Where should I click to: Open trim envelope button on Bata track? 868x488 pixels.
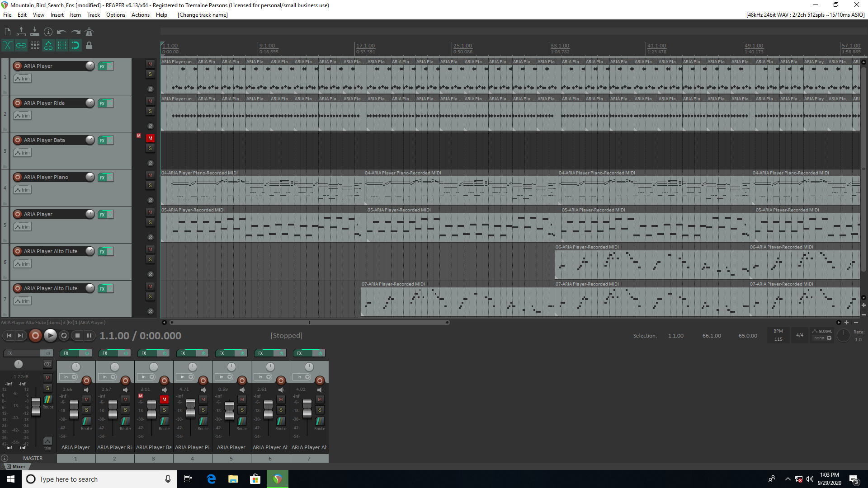[x=22, y=153]
